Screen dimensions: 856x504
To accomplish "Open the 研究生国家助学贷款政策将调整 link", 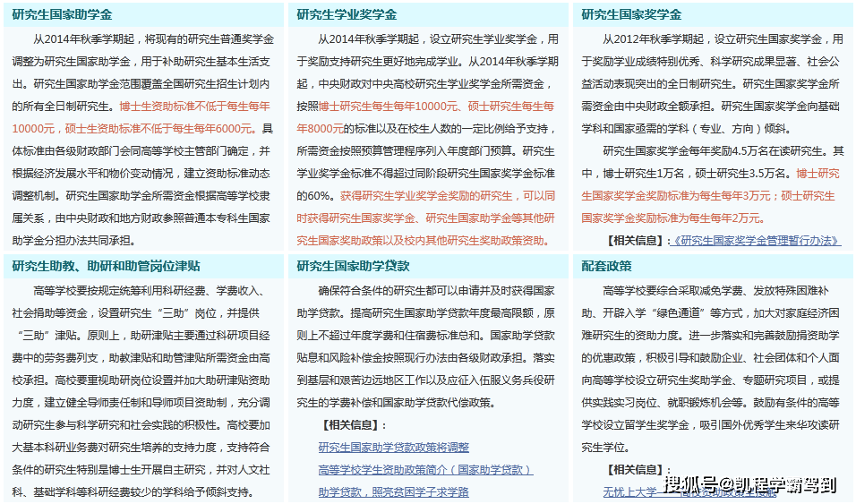I will tap(393, 447).
